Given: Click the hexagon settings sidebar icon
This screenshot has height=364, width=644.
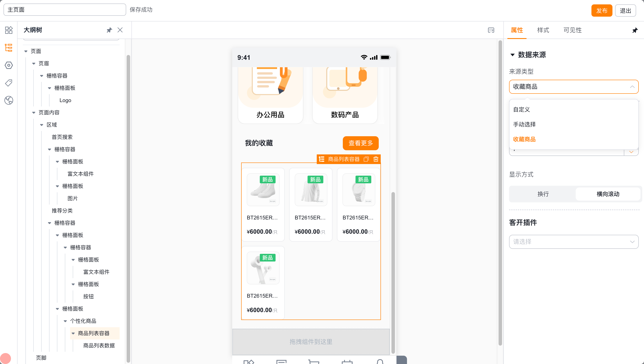Looking at the screenshot, I should point(9,65).
